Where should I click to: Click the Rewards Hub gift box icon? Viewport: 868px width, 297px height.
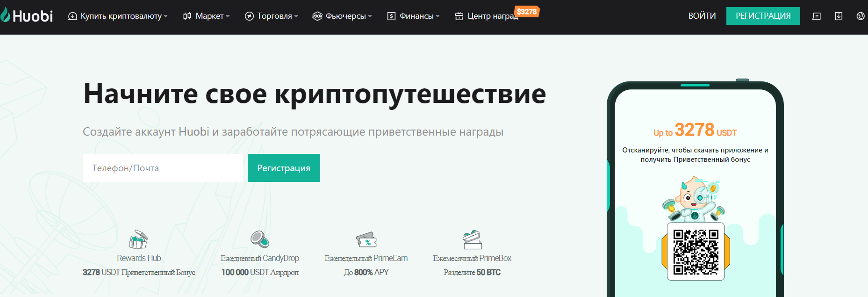click(138, 239)
